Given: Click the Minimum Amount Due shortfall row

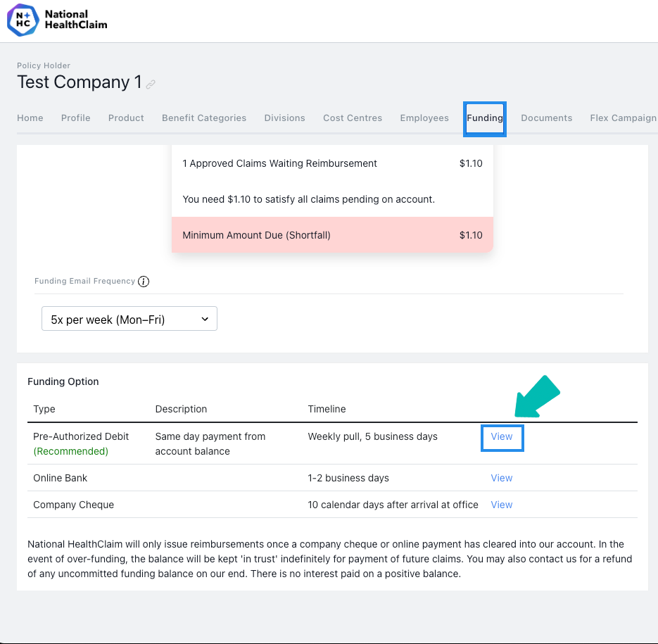Looking at the screenshot, I should [332, 235].
